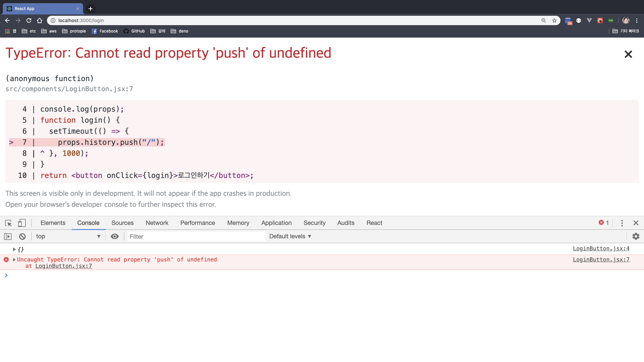Click the live expression eye icon

(x=115, y=237)
